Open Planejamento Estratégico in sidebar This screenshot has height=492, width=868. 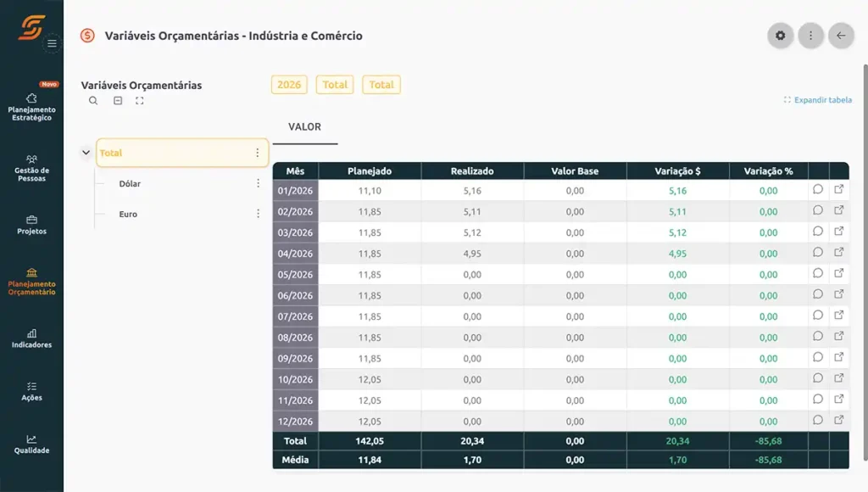(x=31, y=108)
